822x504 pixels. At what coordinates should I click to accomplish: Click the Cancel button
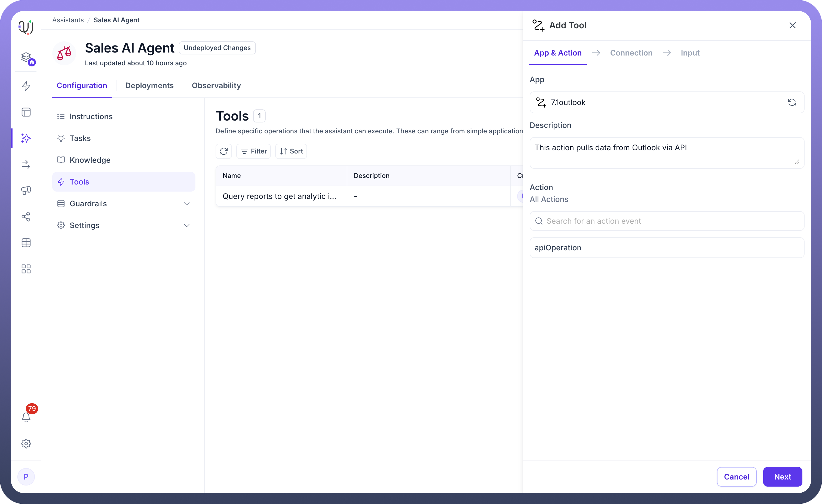click(736, 477)
